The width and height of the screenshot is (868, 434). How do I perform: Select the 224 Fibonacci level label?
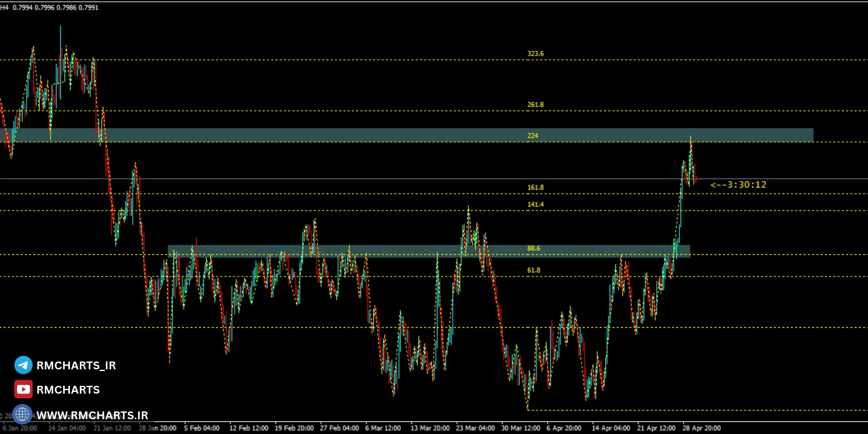pyautogui.click(x=533, y=136)
